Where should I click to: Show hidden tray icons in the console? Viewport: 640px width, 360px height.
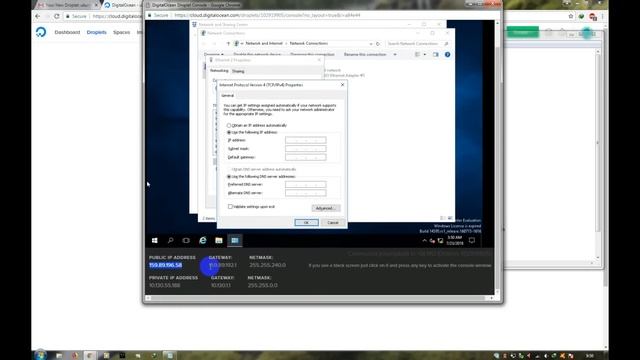pyautogui.click(x=424, y=241)
